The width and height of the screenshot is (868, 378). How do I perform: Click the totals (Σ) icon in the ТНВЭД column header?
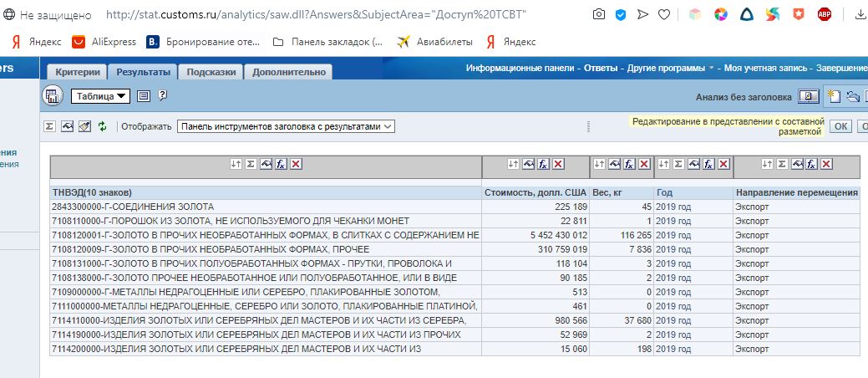(x=251, y=164)
